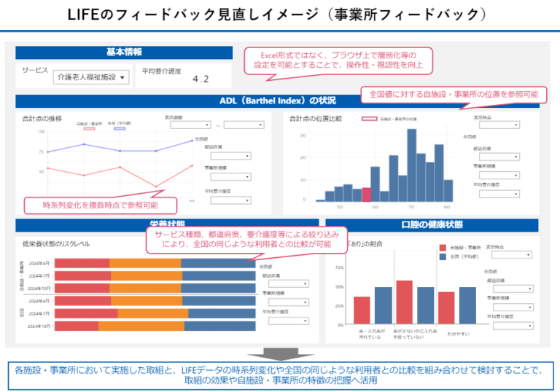Open 平均要介護度 dropdown in 口腔の健康状態 panel
Viewport: 560px width, 392px height.
(x=513, y=326)
